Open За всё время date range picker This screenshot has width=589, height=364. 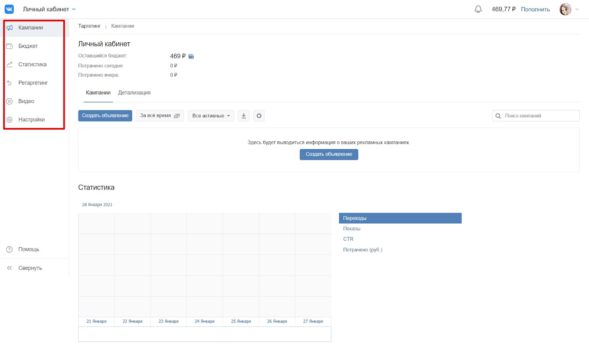[160, 116]
